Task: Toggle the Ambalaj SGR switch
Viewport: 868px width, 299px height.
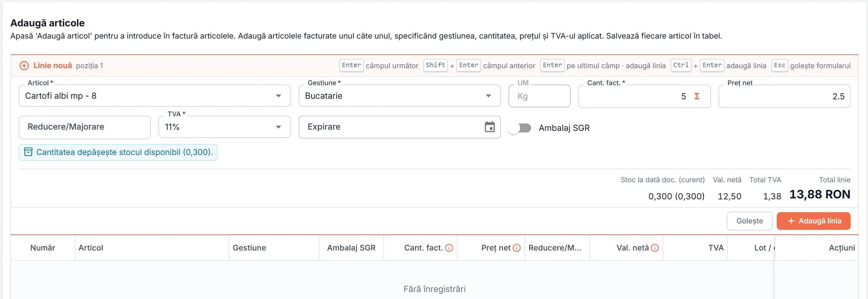Action: pyautogui.click(x=520, y=128)
